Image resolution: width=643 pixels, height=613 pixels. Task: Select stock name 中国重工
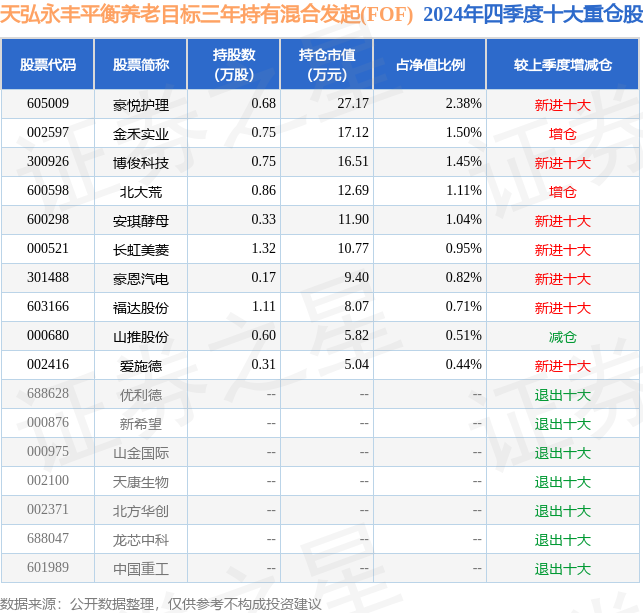(141, 570)
